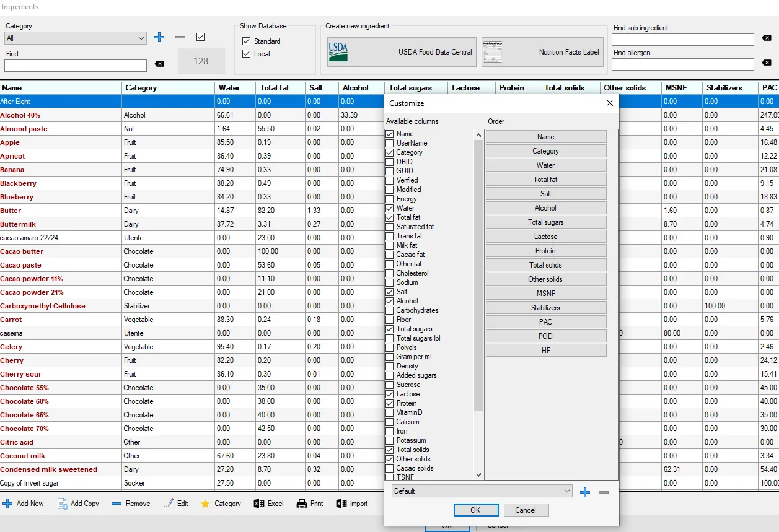Clear the Find sub ingredient field icon
Screen dimensions: 779x532
coord(767,38)
